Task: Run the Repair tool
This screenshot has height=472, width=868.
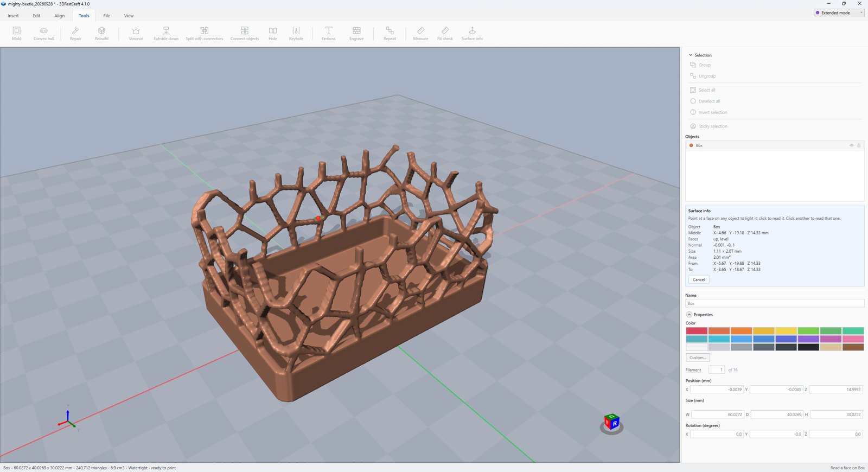Action: [x=75, y=34]
